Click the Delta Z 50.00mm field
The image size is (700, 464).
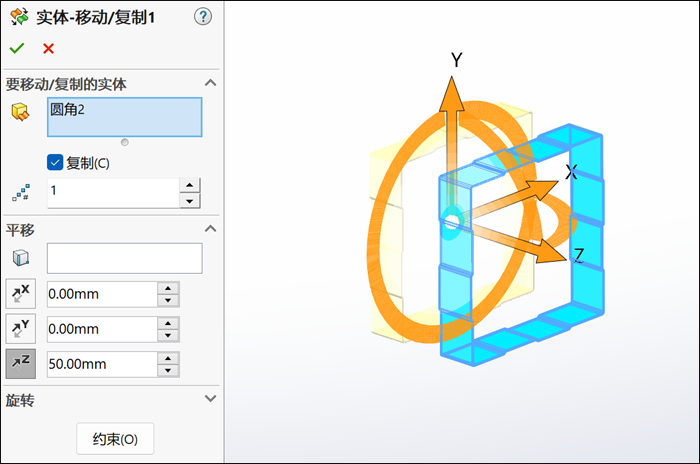[x=102, y=364]
